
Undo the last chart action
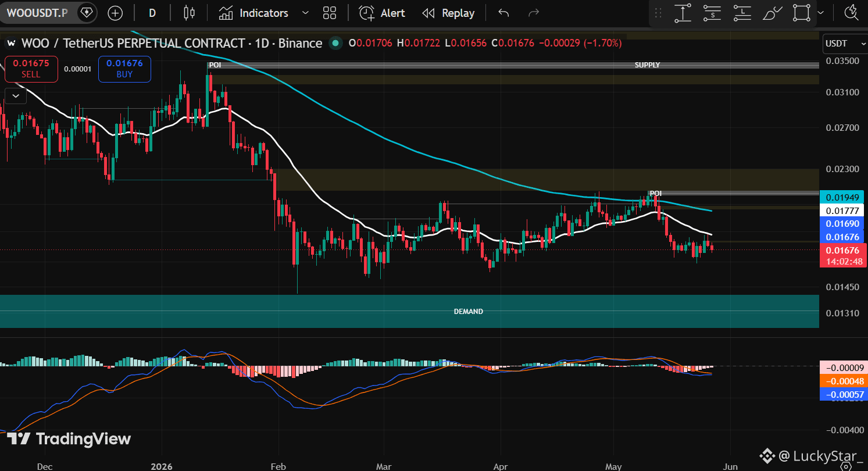click(503, 13)
